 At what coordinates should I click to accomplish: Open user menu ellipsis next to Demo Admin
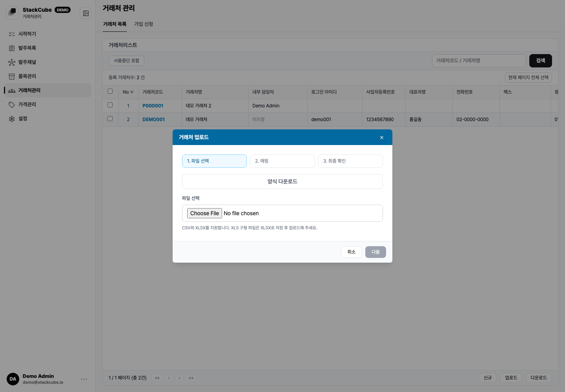point(84,379)
